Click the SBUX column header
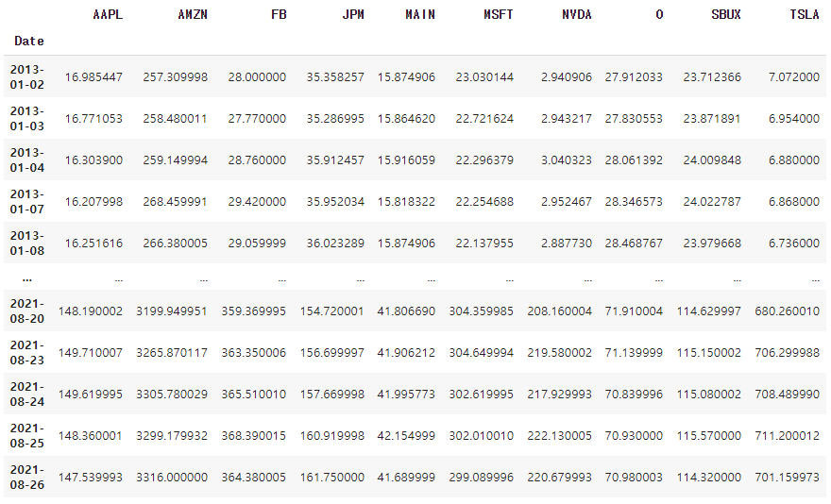831x504 pixels. click(726, 15)
